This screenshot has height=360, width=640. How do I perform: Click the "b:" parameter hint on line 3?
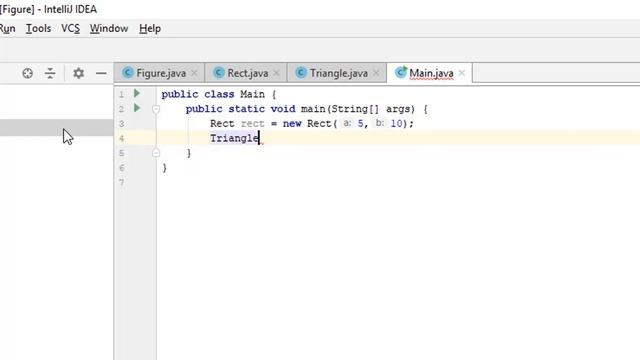pyautogui.click(x=380, y=123)
